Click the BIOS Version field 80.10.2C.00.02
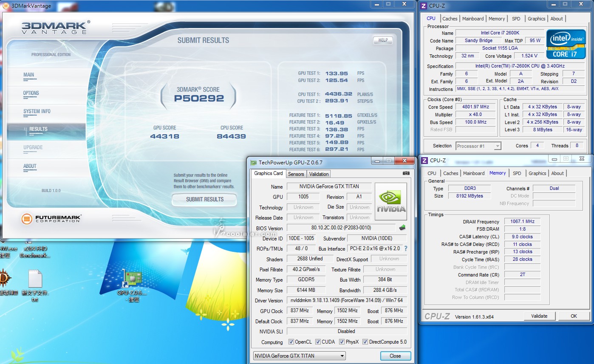This screenshot has height=364, width=594. pyautogui.click(x=341, y=228)
